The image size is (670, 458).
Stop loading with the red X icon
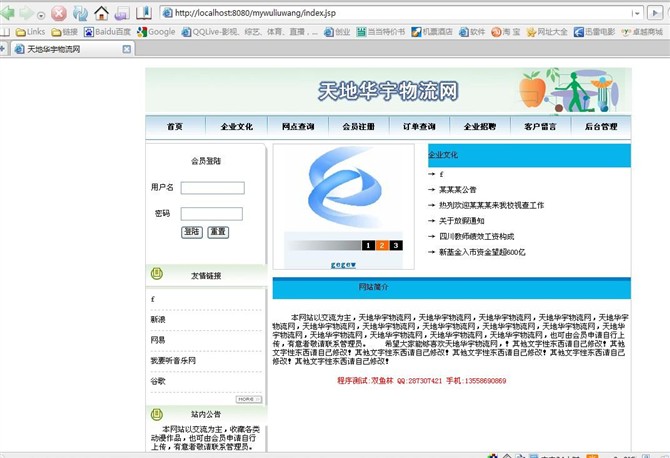pyautogui.click(x=59, y=13)
